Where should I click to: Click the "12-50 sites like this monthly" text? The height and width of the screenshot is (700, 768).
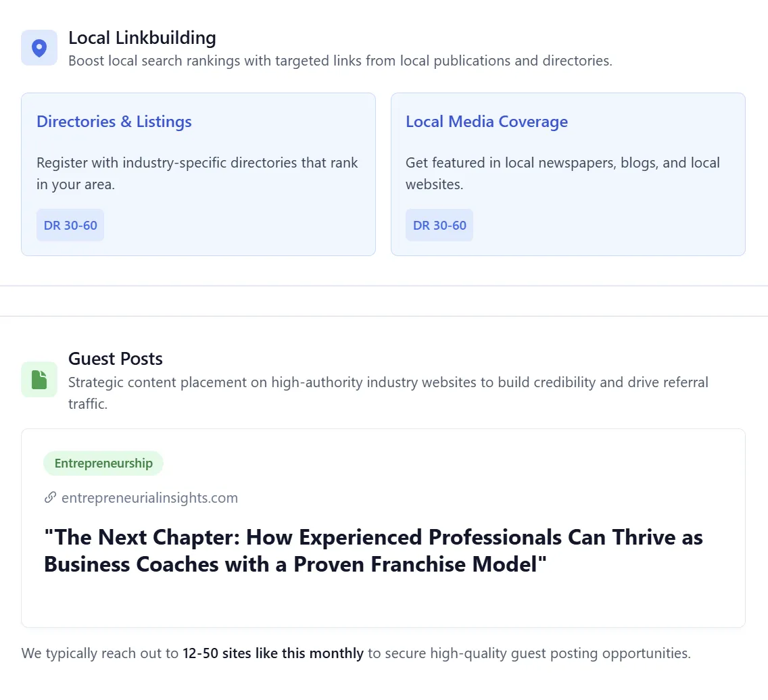[273, 653]
